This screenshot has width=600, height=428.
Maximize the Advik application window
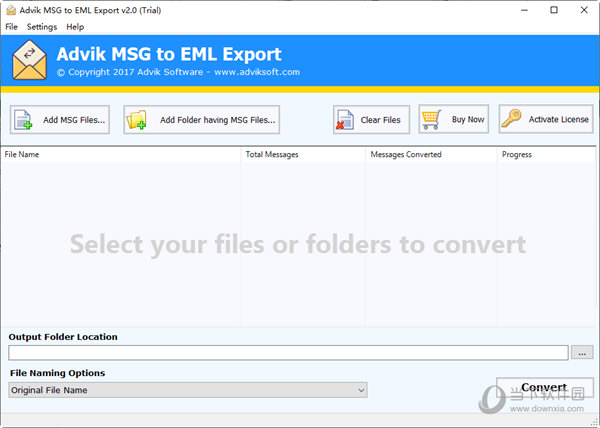(554, 9)
